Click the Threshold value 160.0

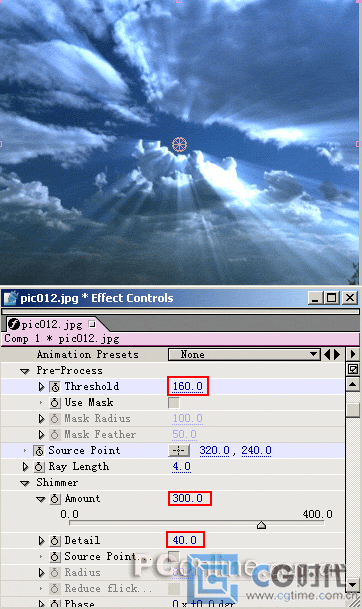pos(188,386)
